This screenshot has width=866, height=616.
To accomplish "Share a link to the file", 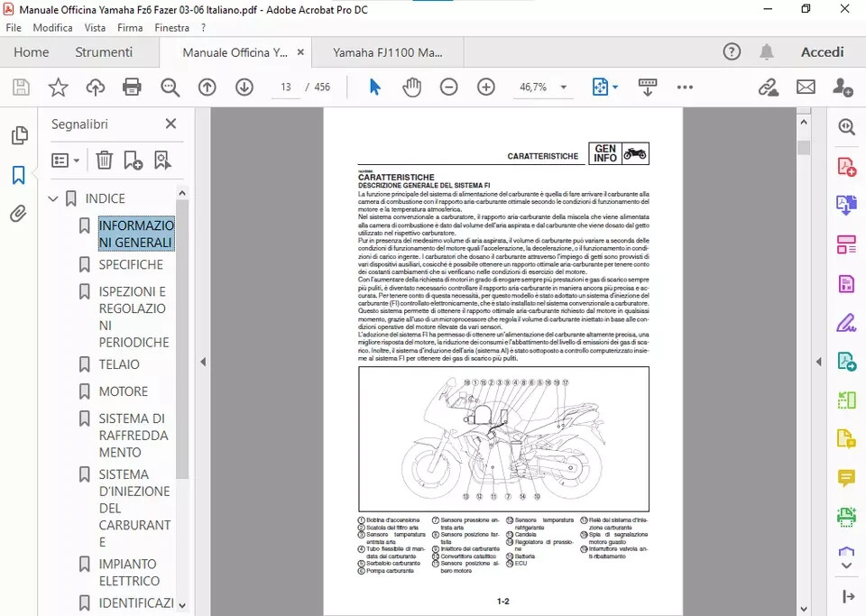I will [x=769, y=87].
